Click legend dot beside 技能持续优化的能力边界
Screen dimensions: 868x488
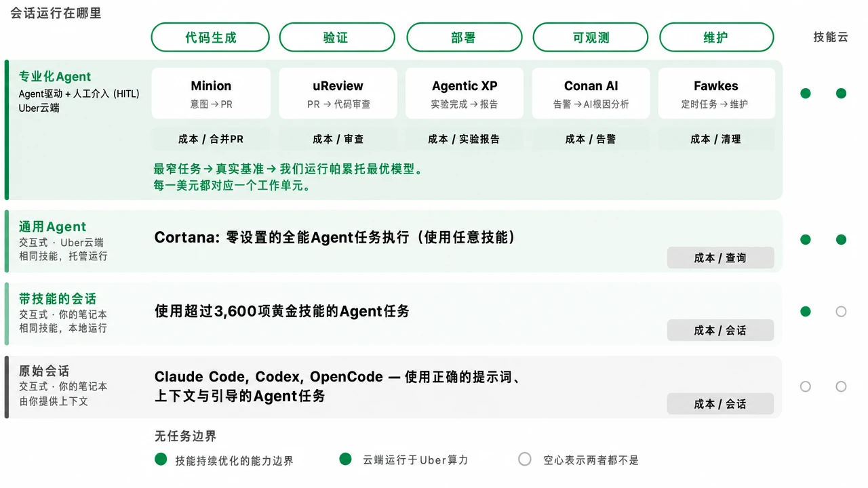161,459
